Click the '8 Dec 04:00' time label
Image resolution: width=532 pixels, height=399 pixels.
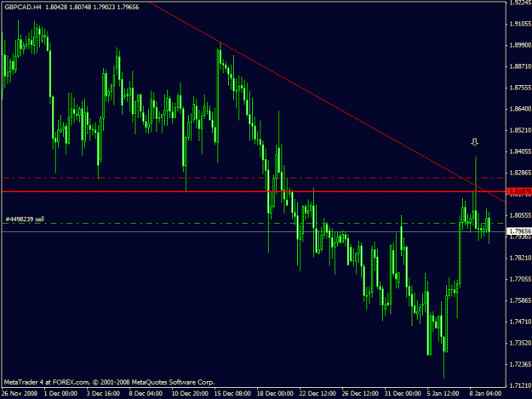pos(146,394)
